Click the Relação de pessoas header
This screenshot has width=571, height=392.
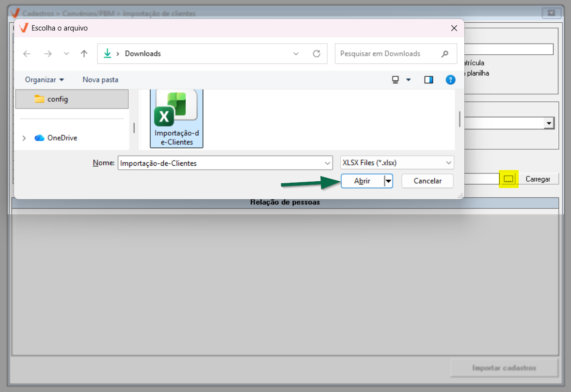click(285, 203)
